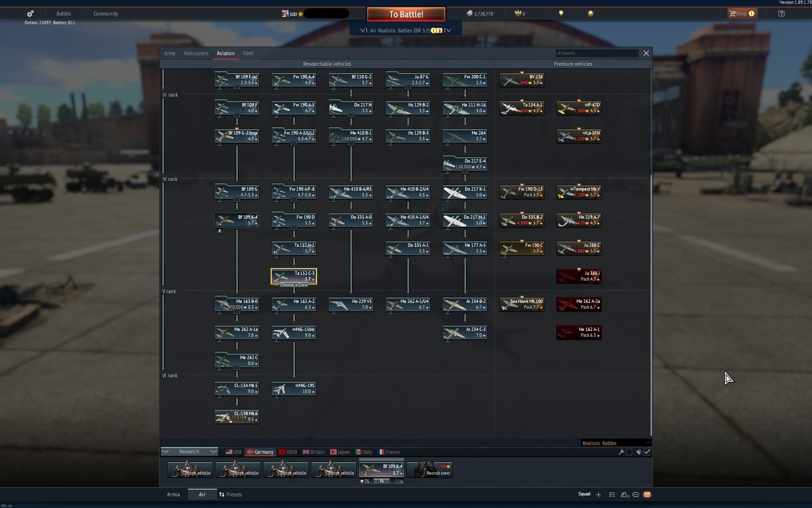Click the right arrow beside game mode
Screen dimensions: 812x508
click(x=449, y=30)
